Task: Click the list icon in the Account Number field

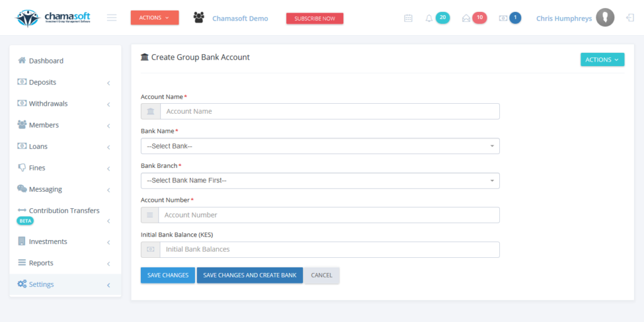Action: tap(150, 215)
